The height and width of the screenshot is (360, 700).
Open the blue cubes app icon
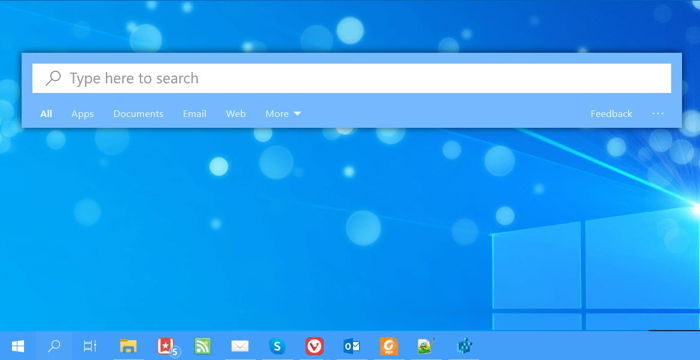[x=464, y=346]
